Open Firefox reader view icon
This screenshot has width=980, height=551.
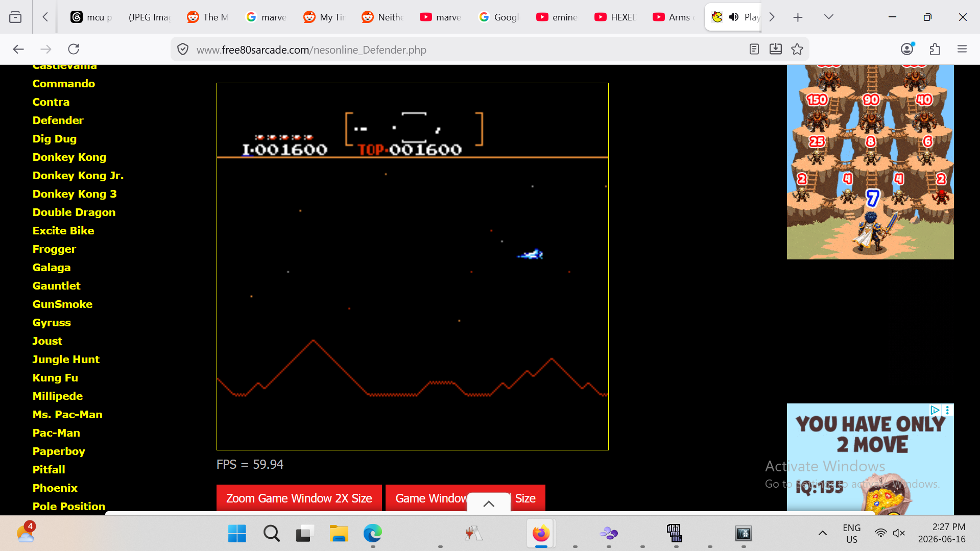coord(754,49)
